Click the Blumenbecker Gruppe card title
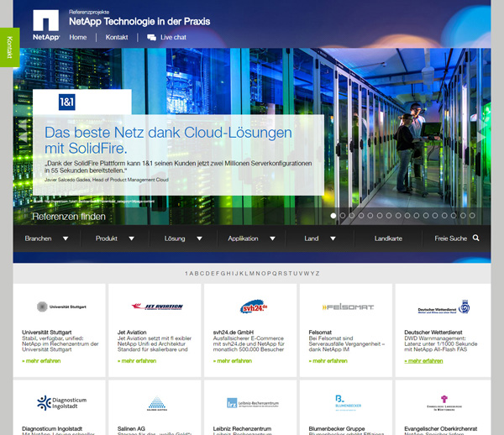The height and width of the screenshot is (435, 504). tap(337, 428)
